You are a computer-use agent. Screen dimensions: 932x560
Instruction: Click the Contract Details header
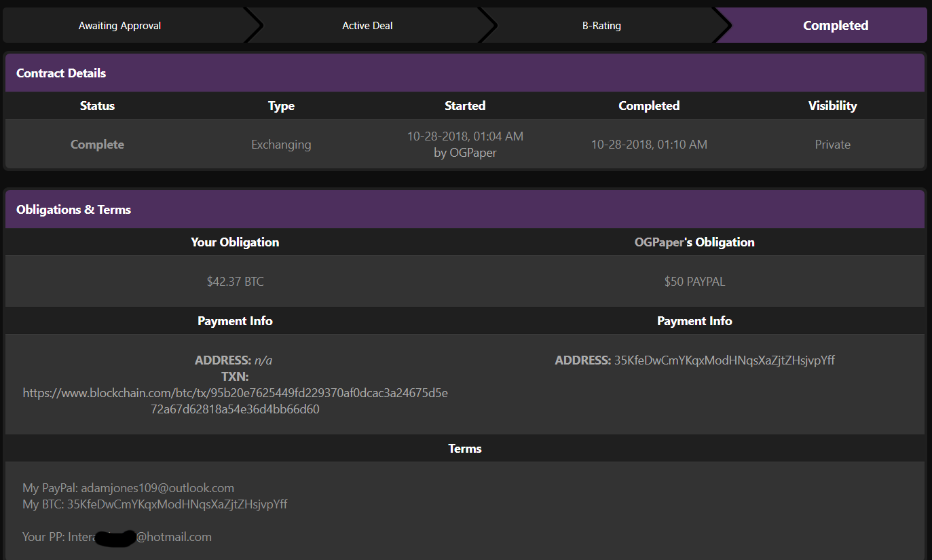pos(465,73)
